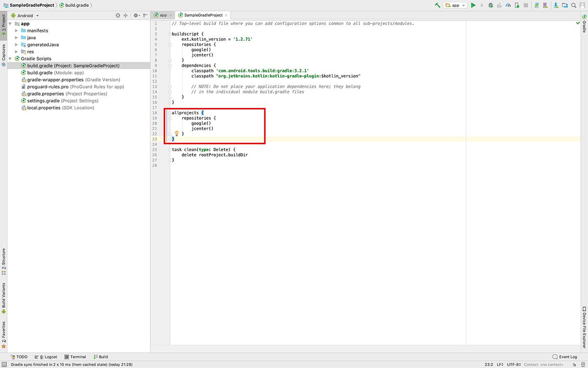This screenshot has width=588, height=368.
Task: Click the Make Project hammer icon
Action: pyautogui.click(x=438, y=5)
